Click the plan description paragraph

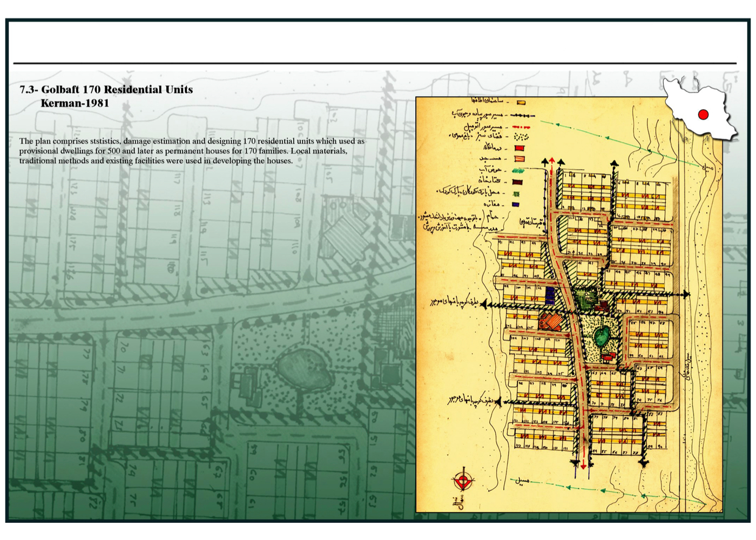pyautogui.click(x=192, y=151)
